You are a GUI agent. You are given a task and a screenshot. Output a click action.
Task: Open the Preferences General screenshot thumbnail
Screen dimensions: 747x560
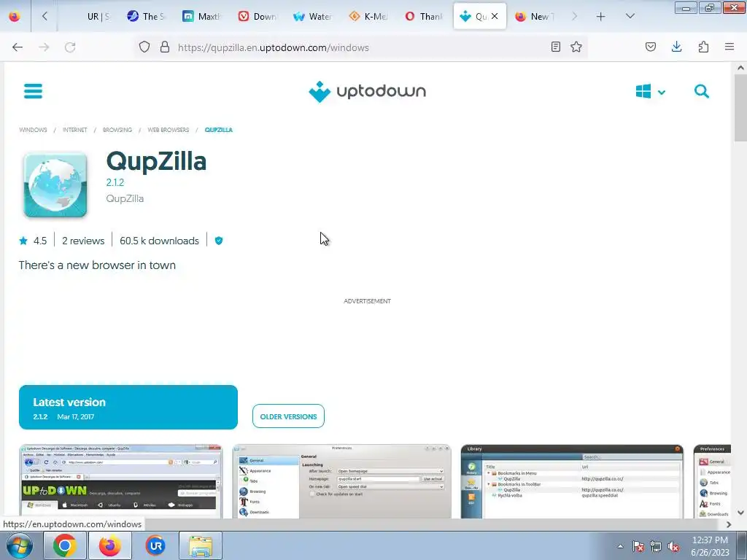[x=341, y=481]
